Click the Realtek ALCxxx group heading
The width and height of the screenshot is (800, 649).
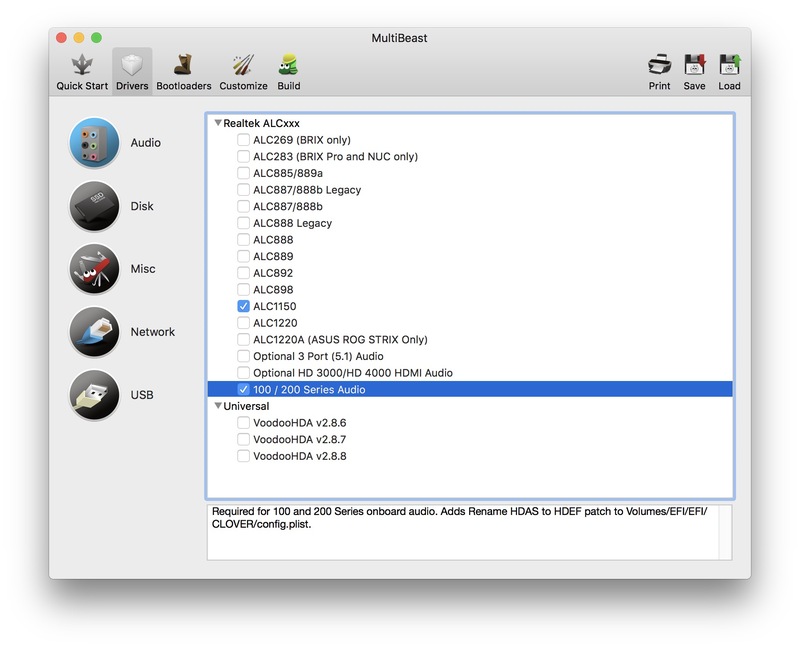[x=261, y=123]
